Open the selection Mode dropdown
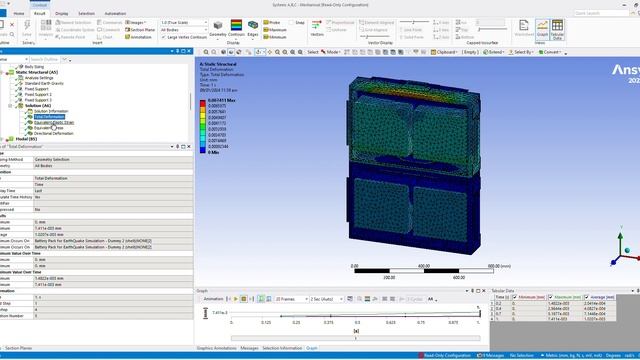 point(330,52)
